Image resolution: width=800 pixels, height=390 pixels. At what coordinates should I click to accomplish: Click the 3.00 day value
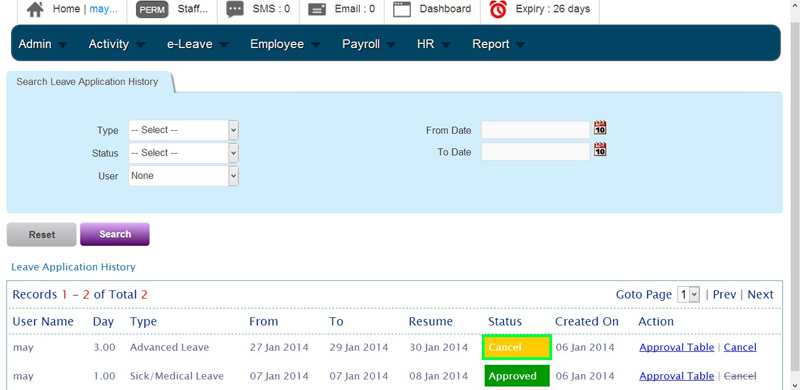(104, 348)
